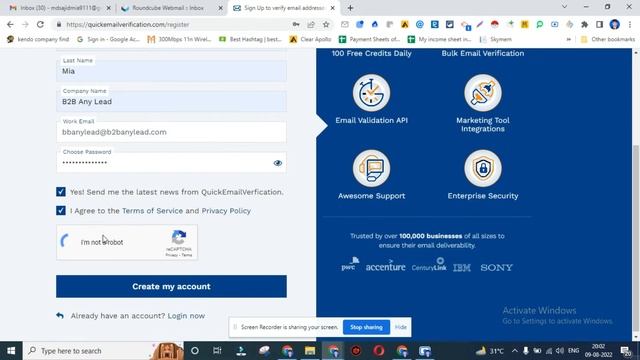Open the Extensions puzzle icon
Image resolution: width=640 pixels, height=360 pixels.
tap(584, 24)
